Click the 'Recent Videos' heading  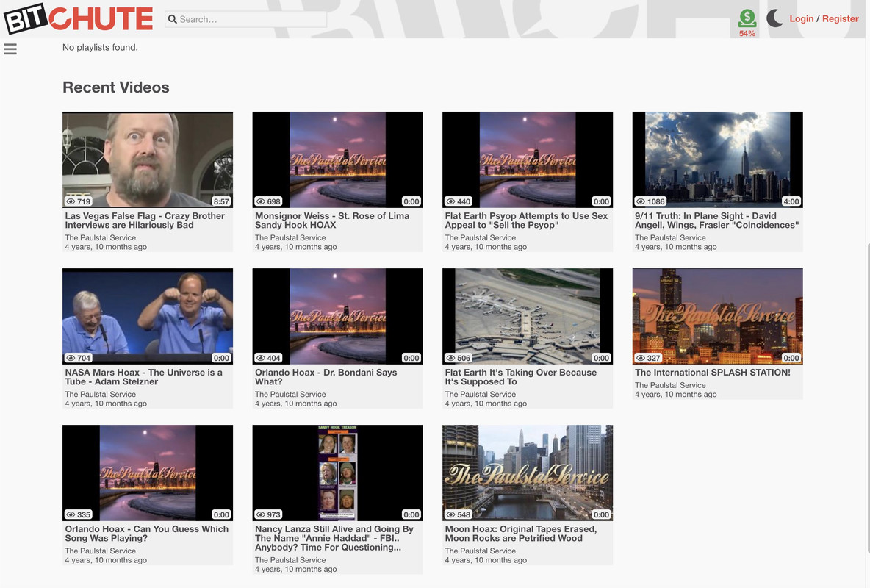(x=116, y=87)
